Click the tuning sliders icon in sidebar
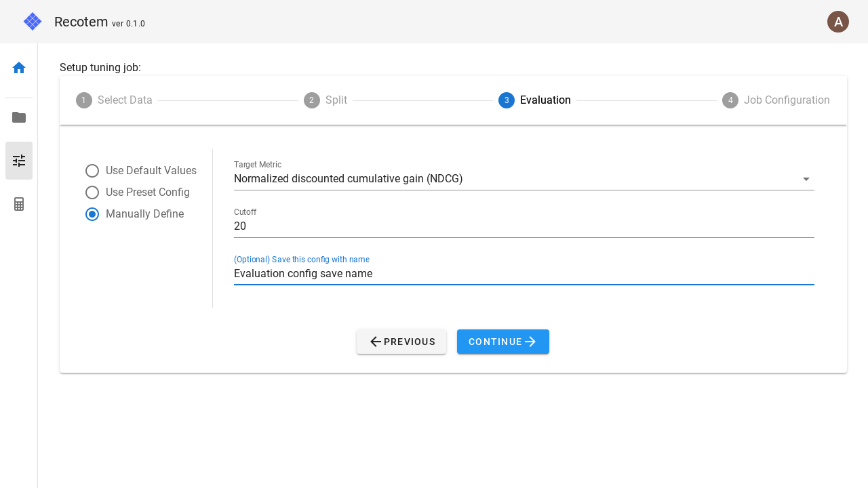Screen dimensions: 868x488 18,161
